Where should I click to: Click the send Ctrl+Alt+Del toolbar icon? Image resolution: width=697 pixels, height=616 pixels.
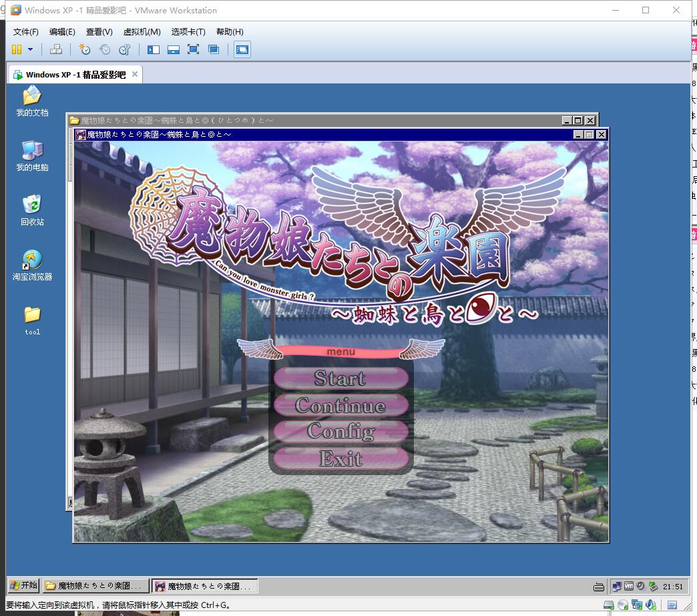pyautogui.click(x=56, y=49)
